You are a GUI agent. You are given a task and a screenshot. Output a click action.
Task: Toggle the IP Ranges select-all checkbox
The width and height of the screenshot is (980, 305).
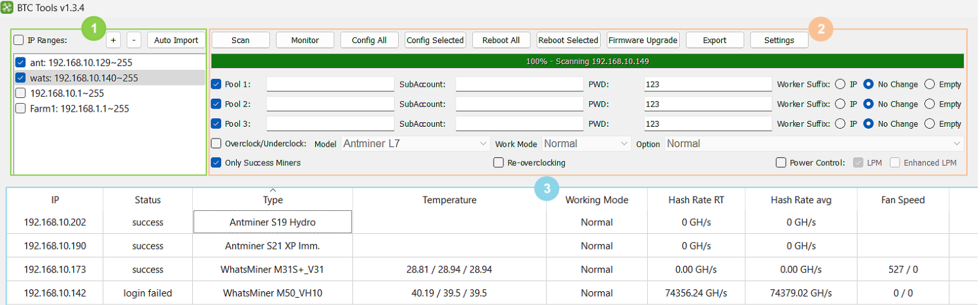19,40
